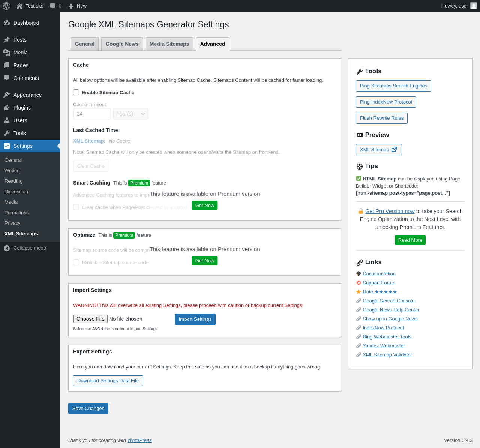Viewport: 480px width, 448px height.
Task: Open the Permalinks settings submenu item
Action: pos(16,212)
